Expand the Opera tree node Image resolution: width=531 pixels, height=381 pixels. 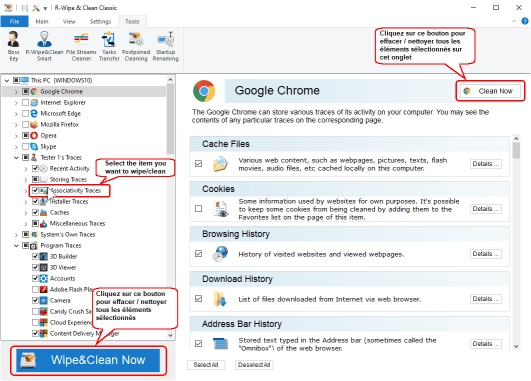[16, 136]
